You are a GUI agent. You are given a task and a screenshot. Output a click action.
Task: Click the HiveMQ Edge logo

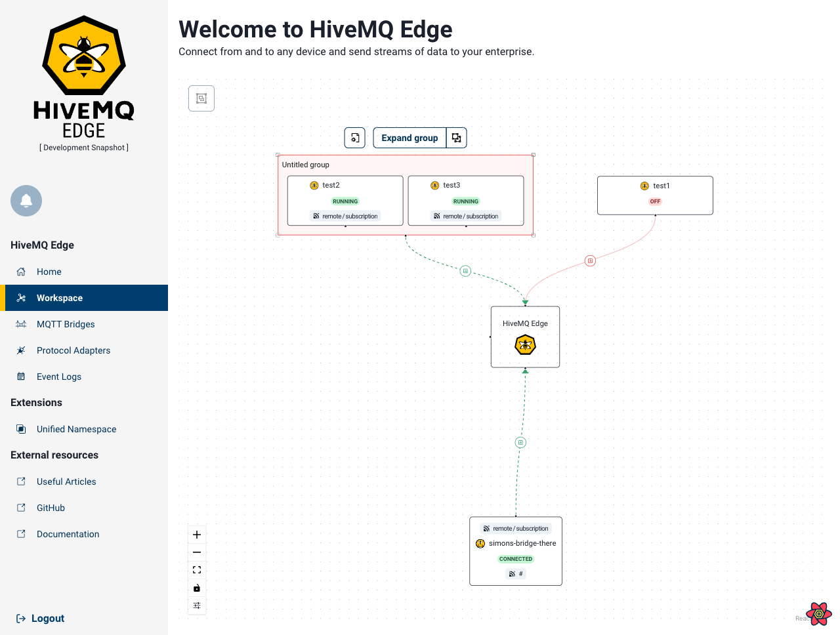pyautogui.click(x=84, y=77)
